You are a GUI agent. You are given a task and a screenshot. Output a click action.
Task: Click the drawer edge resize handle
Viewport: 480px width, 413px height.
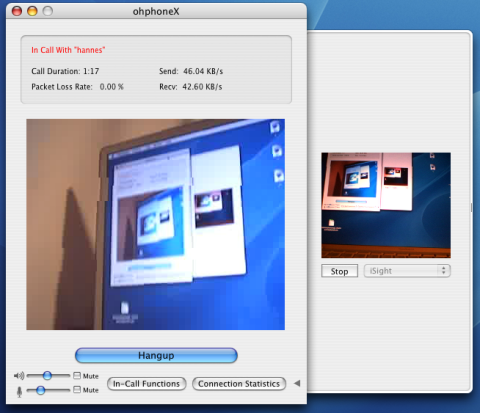click(x=471, y=207)
